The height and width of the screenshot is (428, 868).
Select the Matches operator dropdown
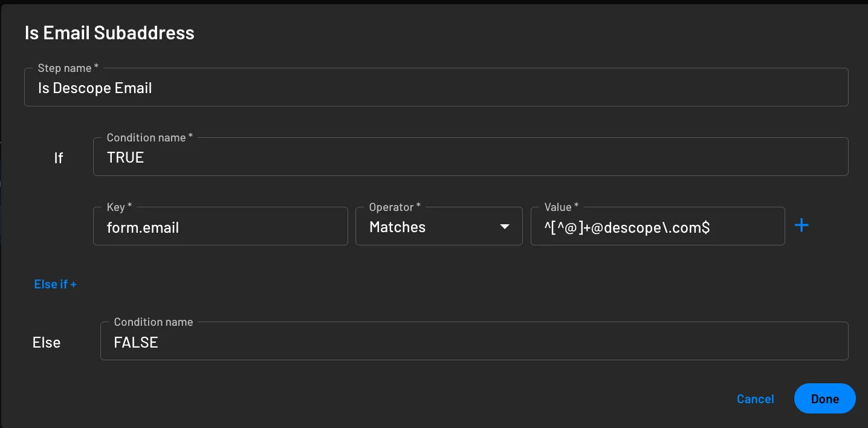(439, 226)
